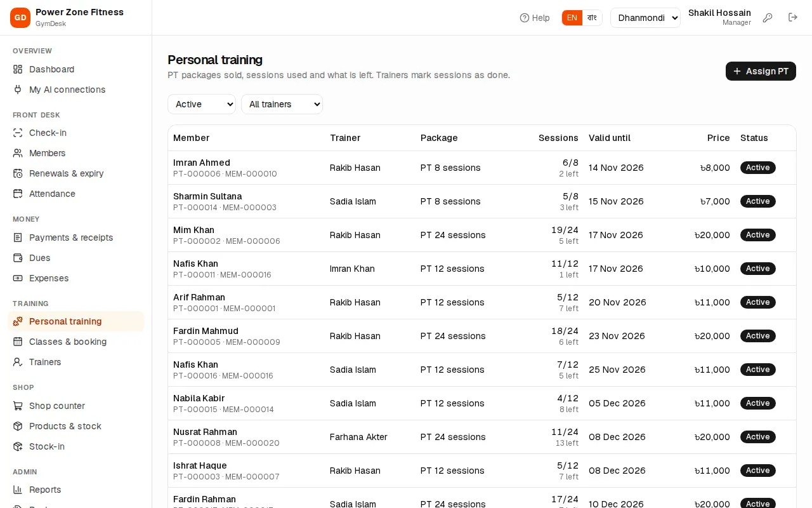This screenshot has height=508, width=812.
Task: Click the Shop counter cart icon
Action: tap(18, 406)
